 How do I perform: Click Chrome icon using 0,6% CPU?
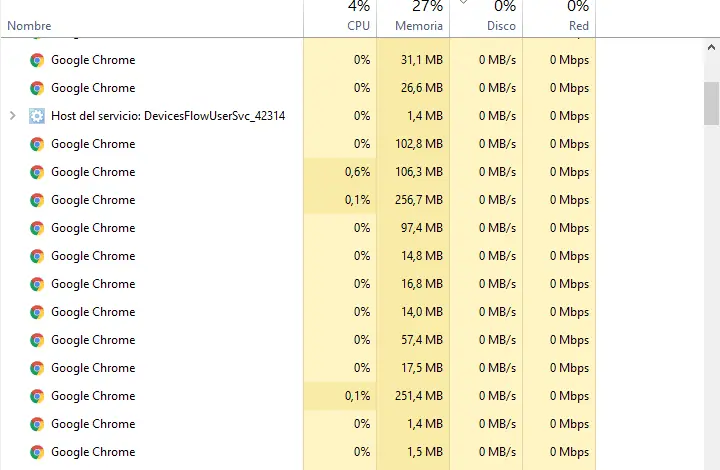(x=37, y=172)
